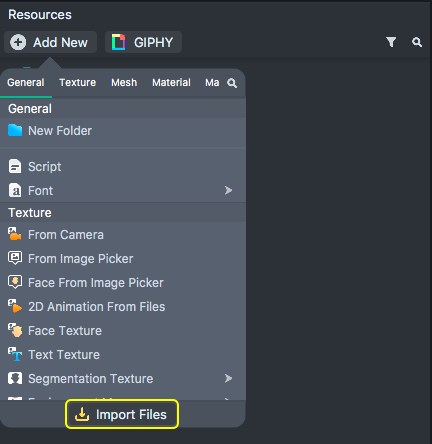This screenshot has width=432, height=444.
Task: Expand the Segmentation Texture submenu arrow
Action: [x=228, y=378]
